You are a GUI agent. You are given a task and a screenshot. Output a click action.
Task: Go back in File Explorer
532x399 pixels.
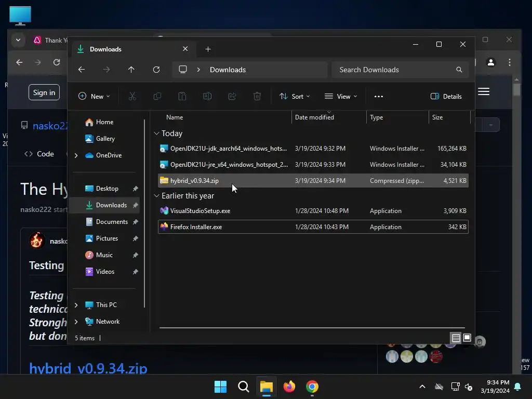pyautogui.click(x=82, y=70)
